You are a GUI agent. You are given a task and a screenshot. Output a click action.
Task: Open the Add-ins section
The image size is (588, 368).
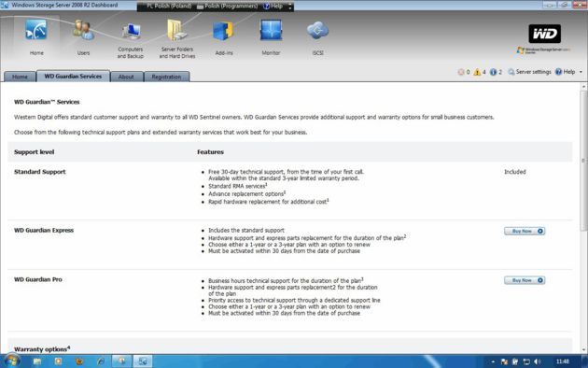click(x=224, y=37)
